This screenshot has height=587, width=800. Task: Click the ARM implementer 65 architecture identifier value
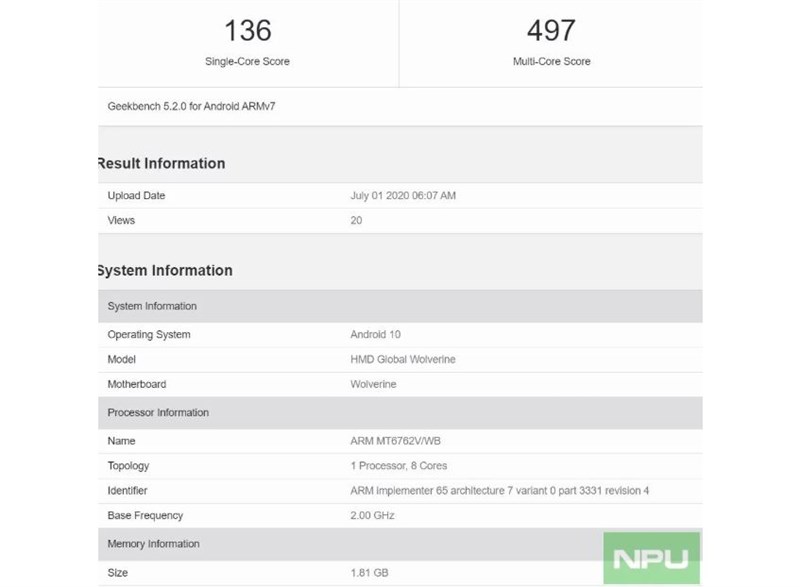point(499,491)
